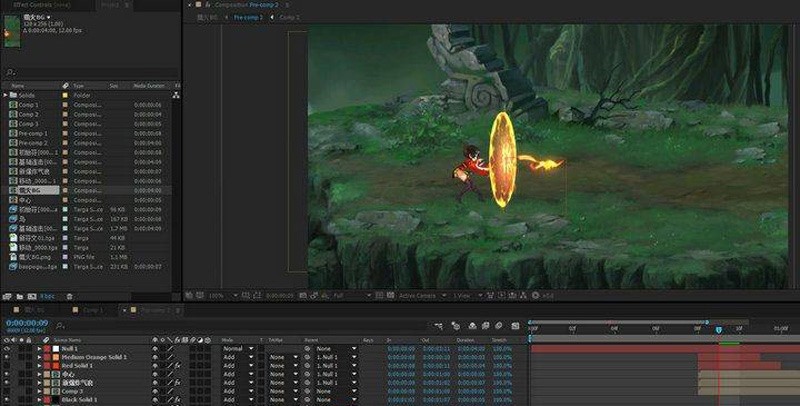Viewport: 800px width, 406px height.
Task: Toggle effects fx switch on Black Solid 1
Action: [x=177, y=400]
